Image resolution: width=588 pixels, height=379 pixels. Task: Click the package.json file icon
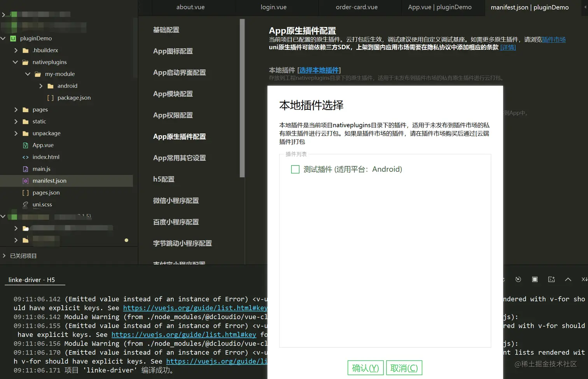tap(51, 98)
